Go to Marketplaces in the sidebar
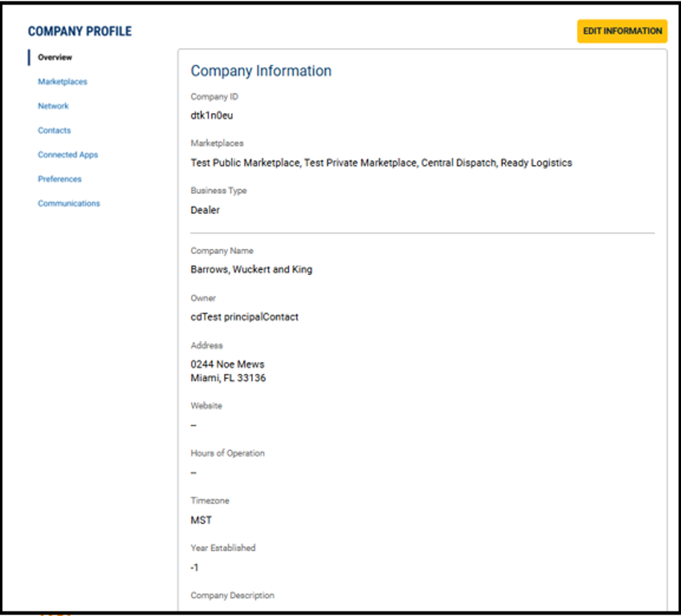Viewport: 681px width, 616px height. pyautogui.click(x=62, y=82)
